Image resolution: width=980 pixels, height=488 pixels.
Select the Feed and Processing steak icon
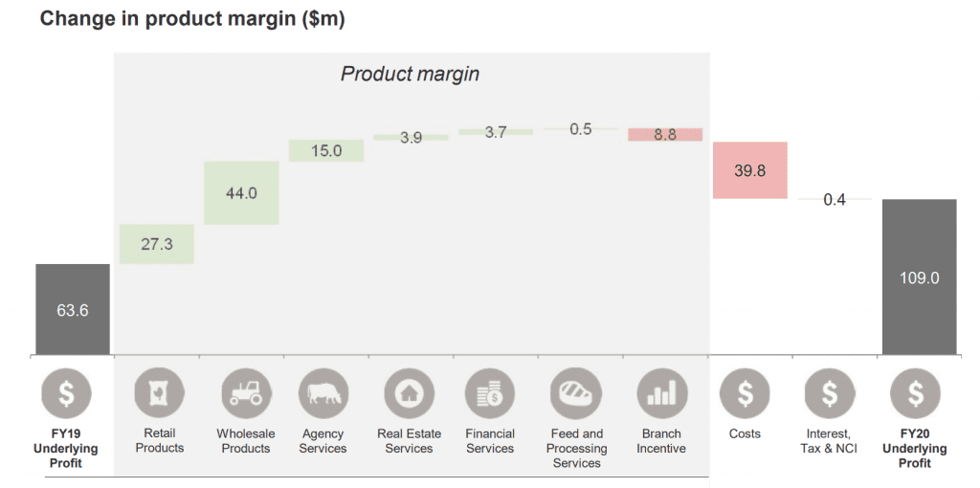tap(576, 393)
